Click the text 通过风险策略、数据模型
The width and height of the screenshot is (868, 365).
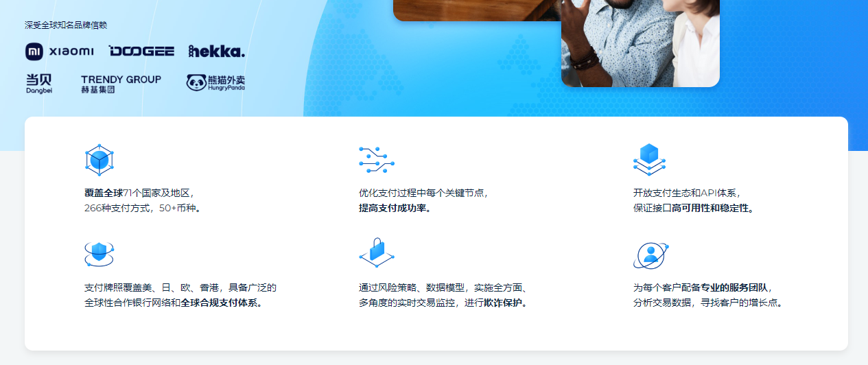point(412,287)
